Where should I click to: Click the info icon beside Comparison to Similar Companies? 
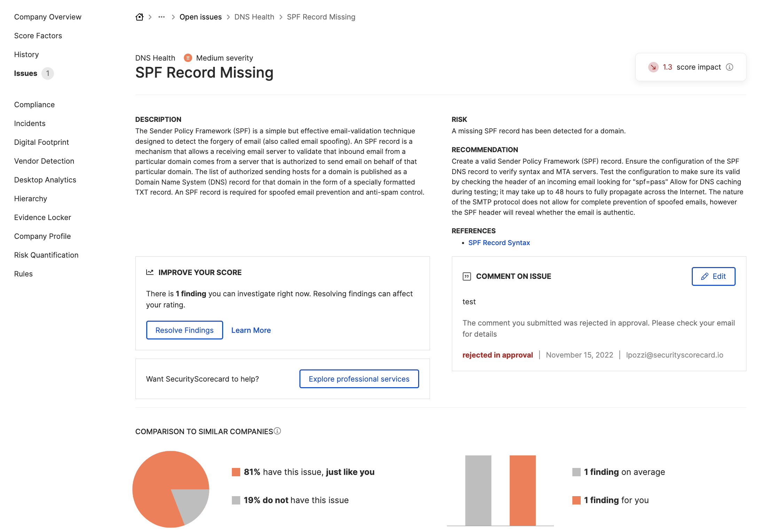point(277,431)
